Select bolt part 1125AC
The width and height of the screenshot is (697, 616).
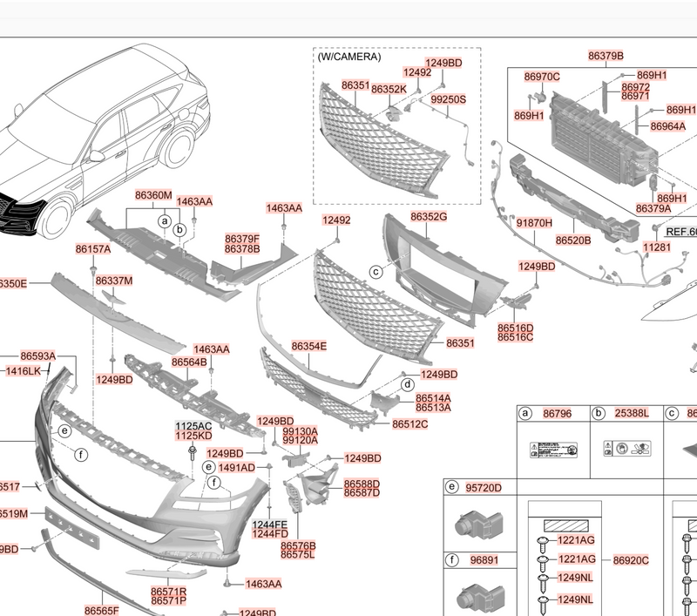point(193,426)
